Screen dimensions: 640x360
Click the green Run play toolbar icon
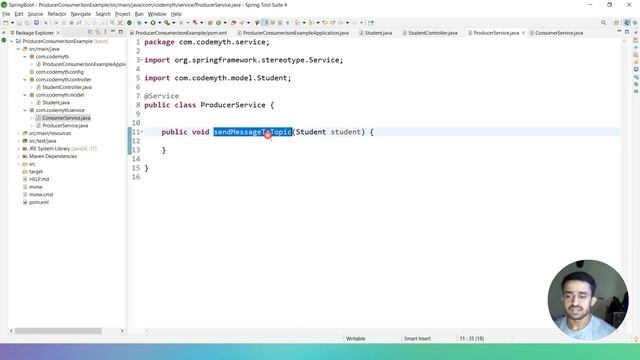coord(153,23)
